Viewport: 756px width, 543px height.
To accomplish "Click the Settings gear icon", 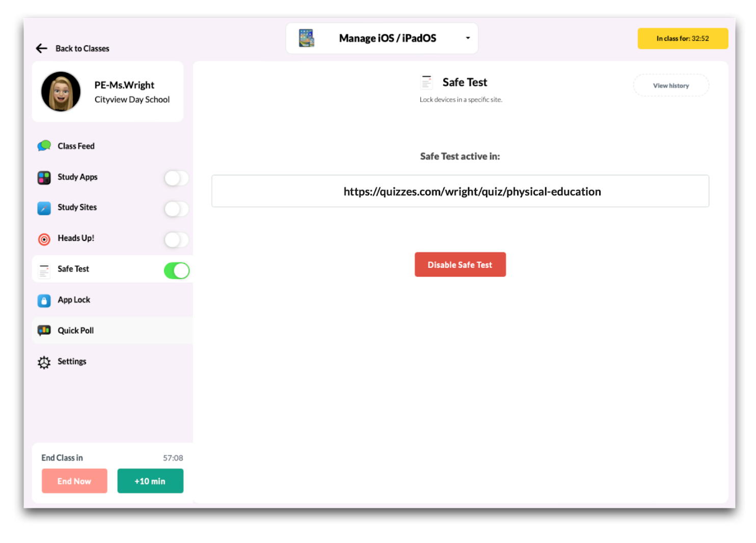I will [44, 362].
